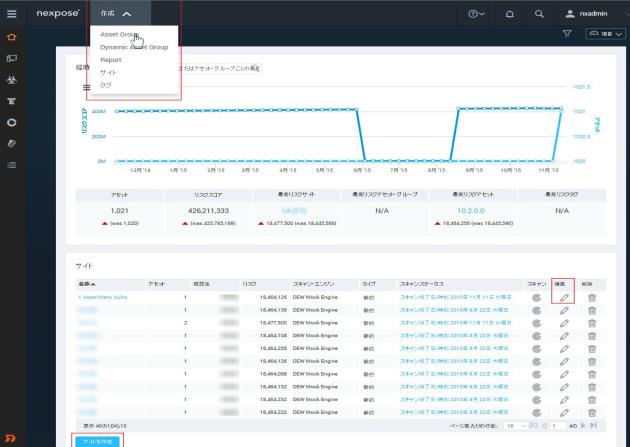Sort table by 名前 column header
The height and width of the screenshot is (447, 630).
[x=86, y=284]
